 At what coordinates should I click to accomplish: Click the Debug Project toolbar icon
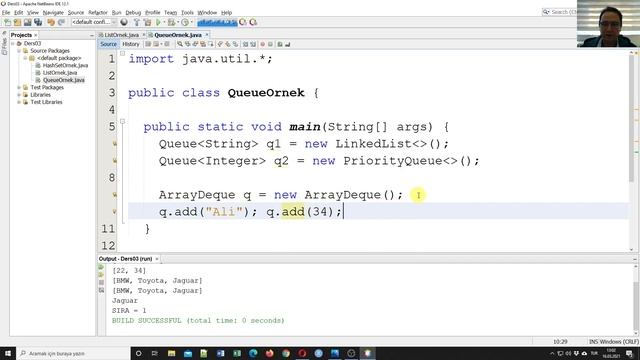pos(171,22)
